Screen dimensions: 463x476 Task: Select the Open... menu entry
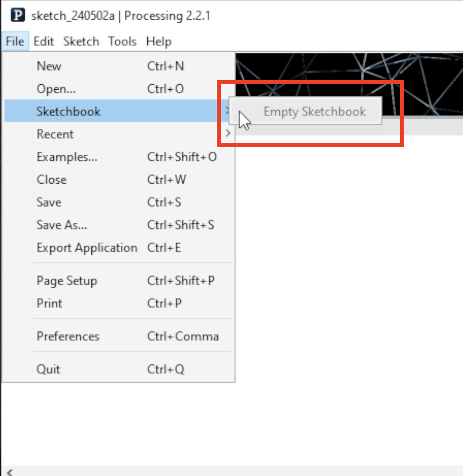119,89
